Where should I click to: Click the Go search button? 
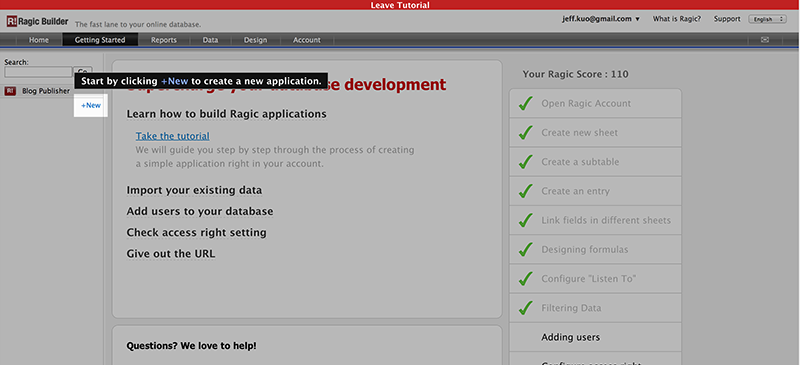83,72
